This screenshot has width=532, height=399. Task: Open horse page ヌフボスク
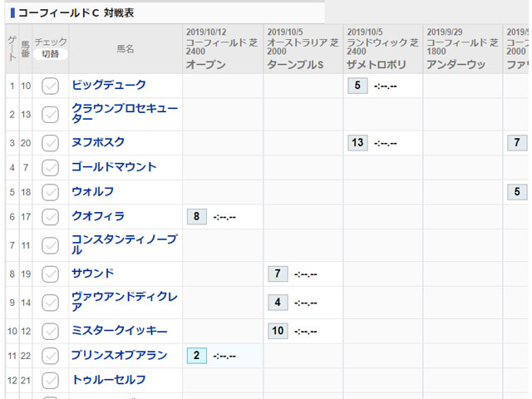(98, 142)
